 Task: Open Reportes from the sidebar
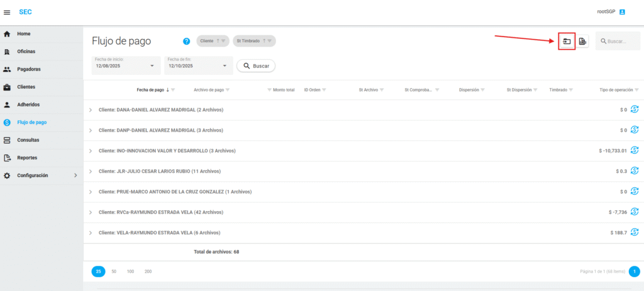pyautogui.click(x=27, y=157)
